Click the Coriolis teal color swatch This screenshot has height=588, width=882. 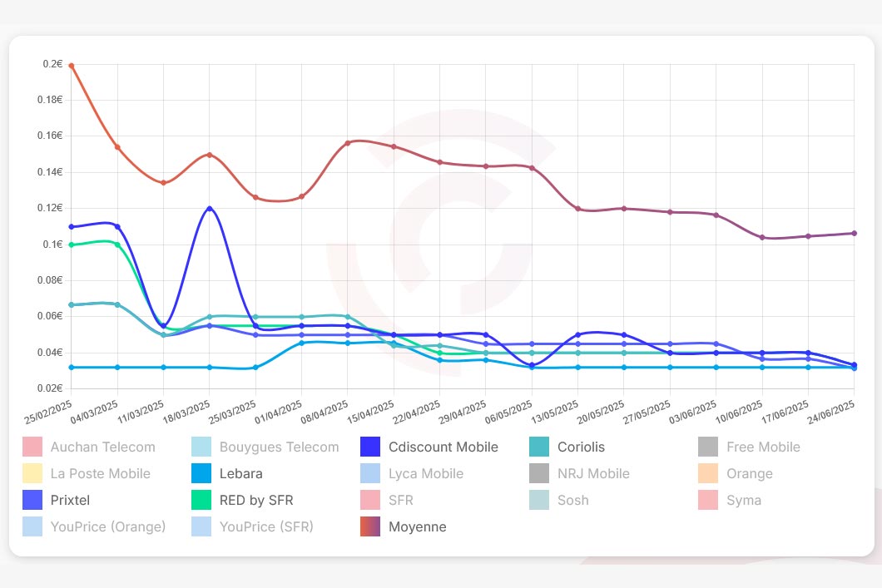(541, 447)
